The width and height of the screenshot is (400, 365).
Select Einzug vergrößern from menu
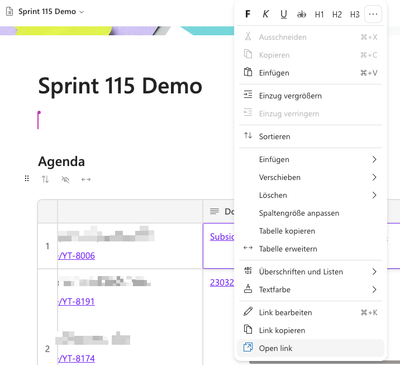pyautogui.click(x=311, y=96)
